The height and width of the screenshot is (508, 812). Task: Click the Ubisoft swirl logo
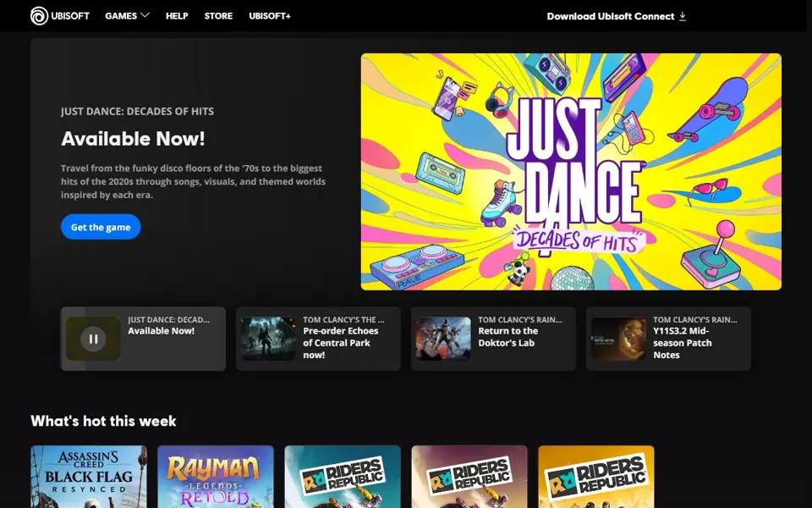pos(39,15)
